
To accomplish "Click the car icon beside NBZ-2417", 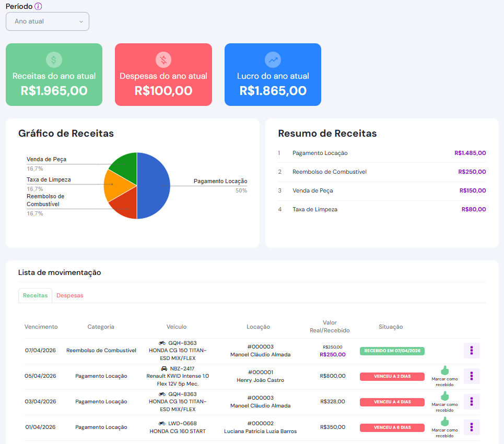I will (x=164, y=368).
